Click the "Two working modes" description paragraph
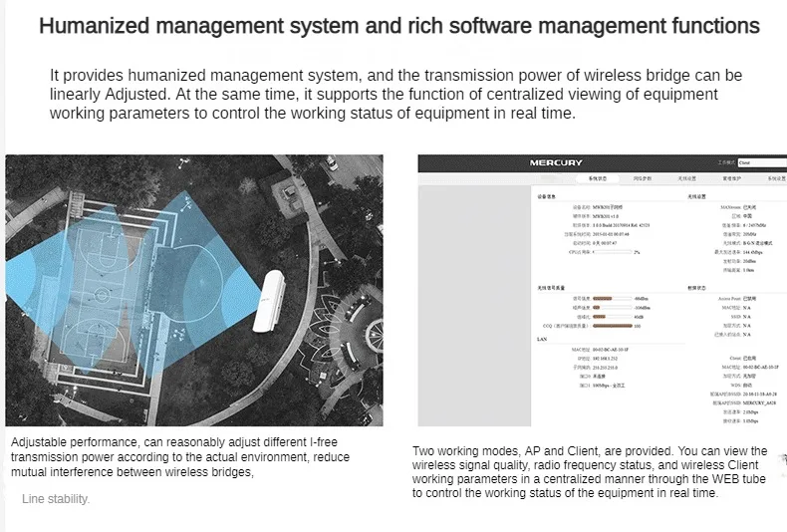 pyautogui.click(x=590, y=472)
